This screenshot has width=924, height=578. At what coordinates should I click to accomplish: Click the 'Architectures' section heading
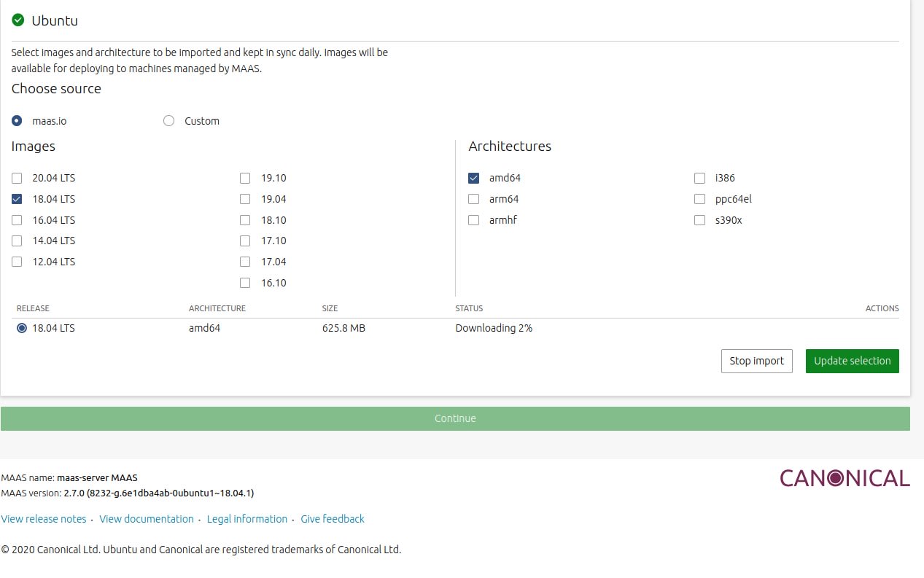tap(510, 147)
